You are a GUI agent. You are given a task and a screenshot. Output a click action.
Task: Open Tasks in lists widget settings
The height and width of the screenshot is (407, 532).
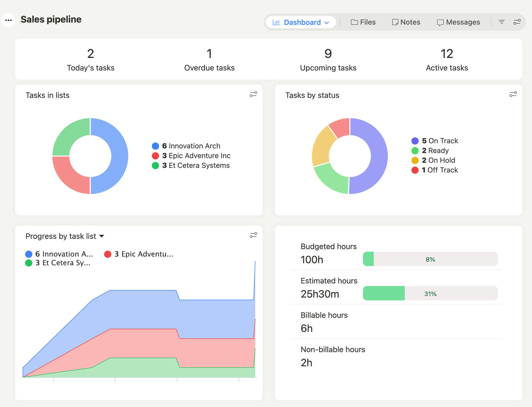(253, 94)
